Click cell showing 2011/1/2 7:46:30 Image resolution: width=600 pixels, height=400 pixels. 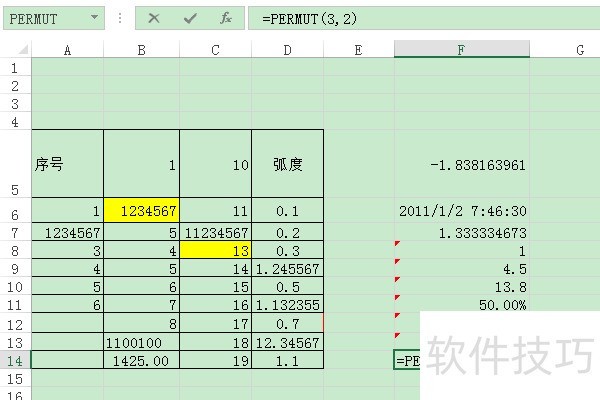(x=462, y=210)
